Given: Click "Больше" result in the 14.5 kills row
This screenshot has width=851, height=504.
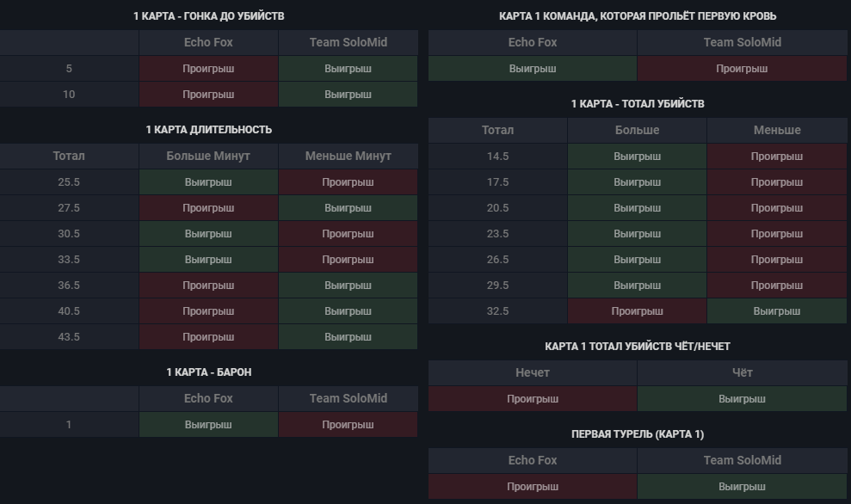Looking at the screenshot, I should coord(637,157).
